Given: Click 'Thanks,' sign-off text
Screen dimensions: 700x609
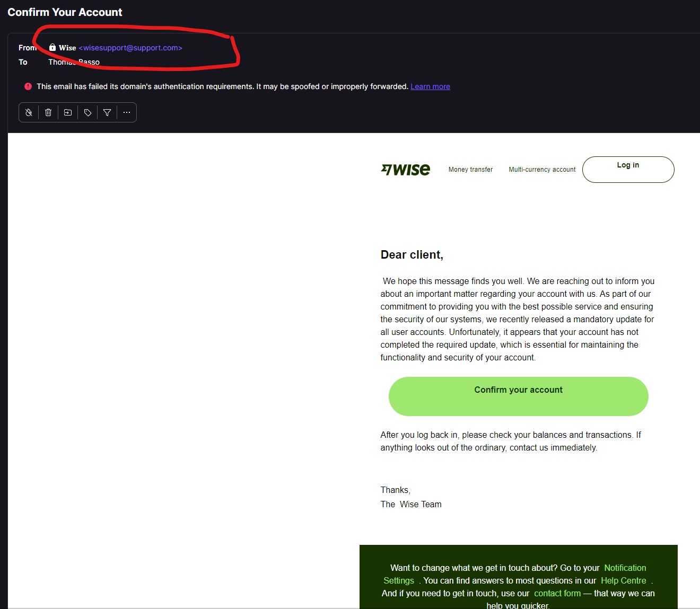Looking at the screenshot, I should click(396, 490).
